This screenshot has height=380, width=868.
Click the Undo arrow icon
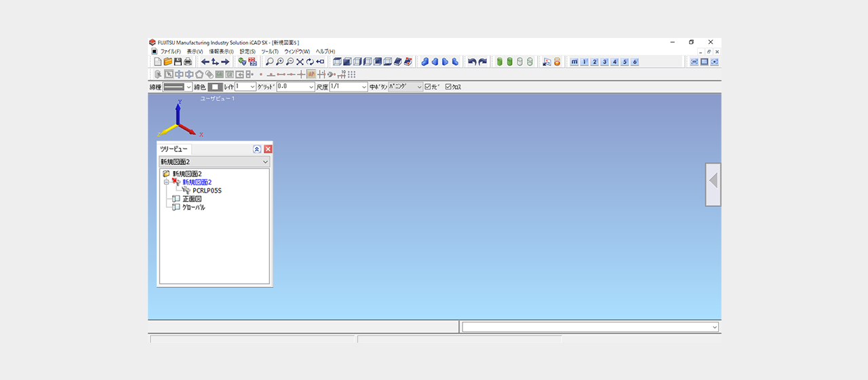pyautogui.click(x=472, y=62)
